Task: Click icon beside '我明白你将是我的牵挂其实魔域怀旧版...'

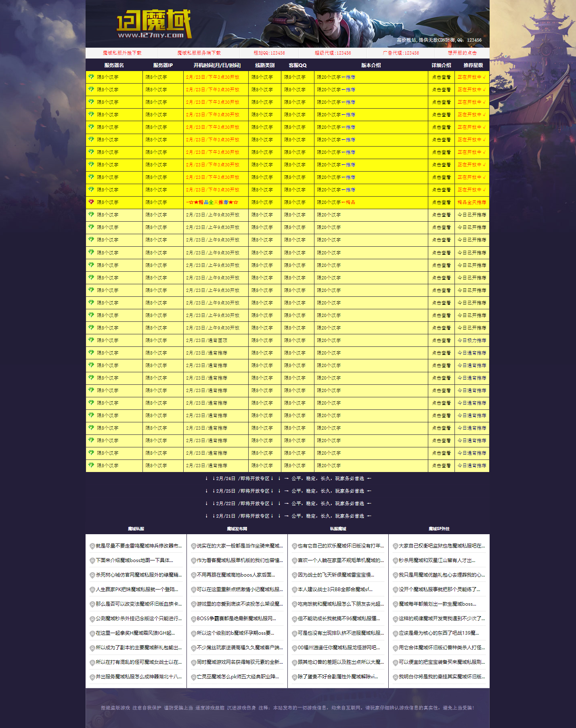Action: point(396,677)
